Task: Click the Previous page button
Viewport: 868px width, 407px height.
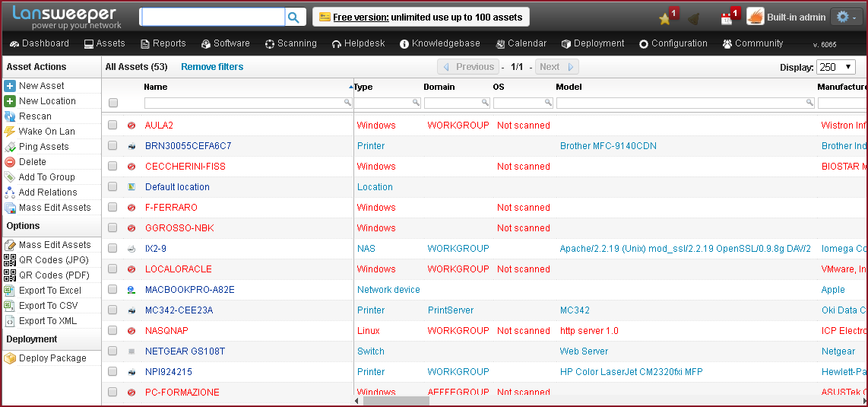Action: (x=468, y=67)
